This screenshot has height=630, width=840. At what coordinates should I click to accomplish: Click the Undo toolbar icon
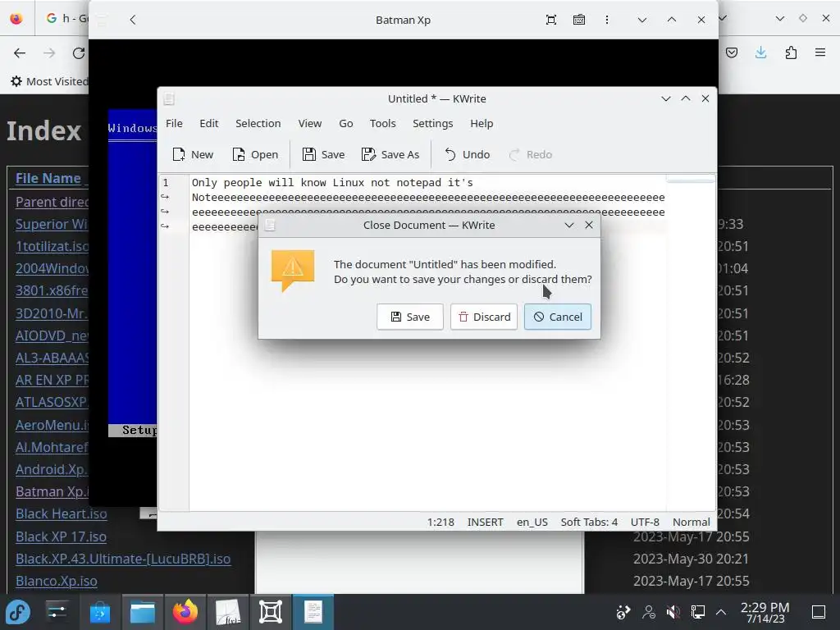(x=467, y=154)
